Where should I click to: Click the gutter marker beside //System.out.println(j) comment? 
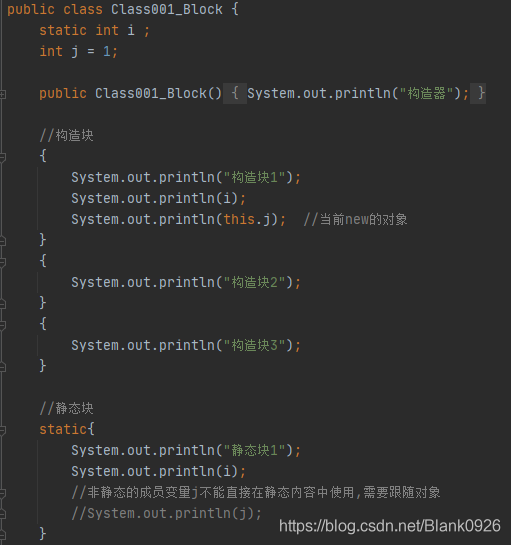(2, 514)
